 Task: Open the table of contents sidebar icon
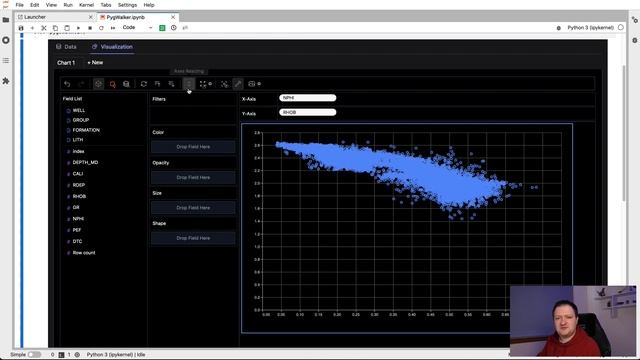[x=6, y=60]
